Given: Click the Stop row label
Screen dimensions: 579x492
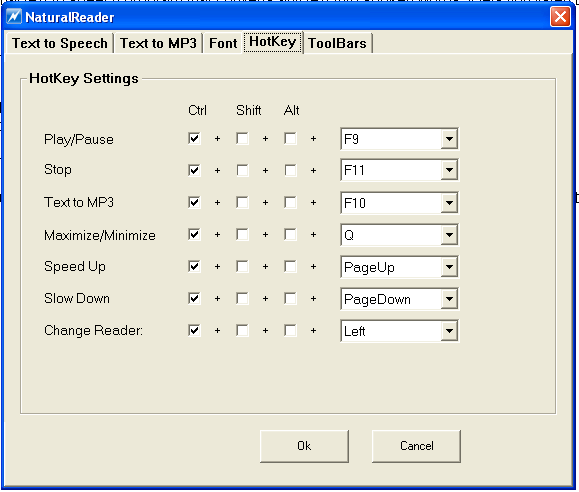Looking at the screenshot, I should (58, 170).
